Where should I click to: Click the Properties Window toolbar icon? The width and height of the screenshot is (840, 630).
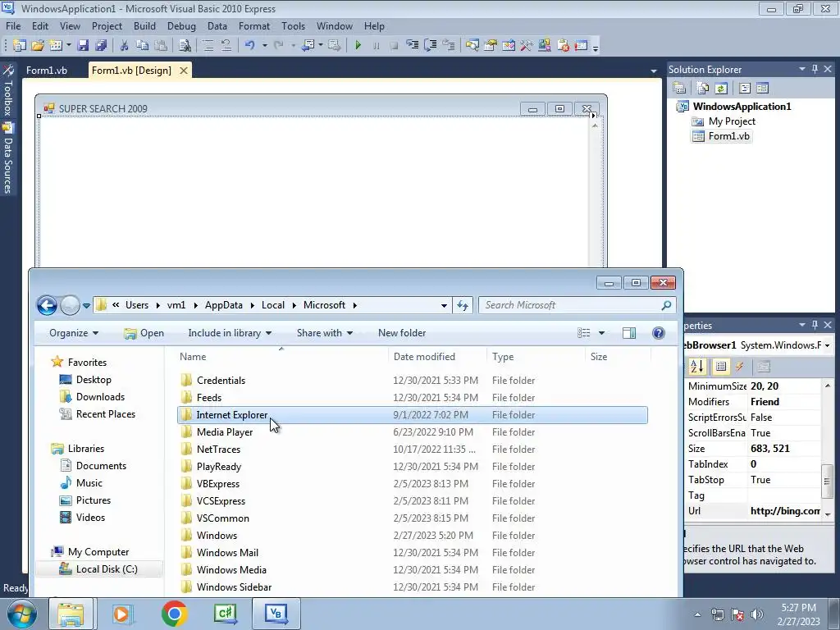point(491,46)
